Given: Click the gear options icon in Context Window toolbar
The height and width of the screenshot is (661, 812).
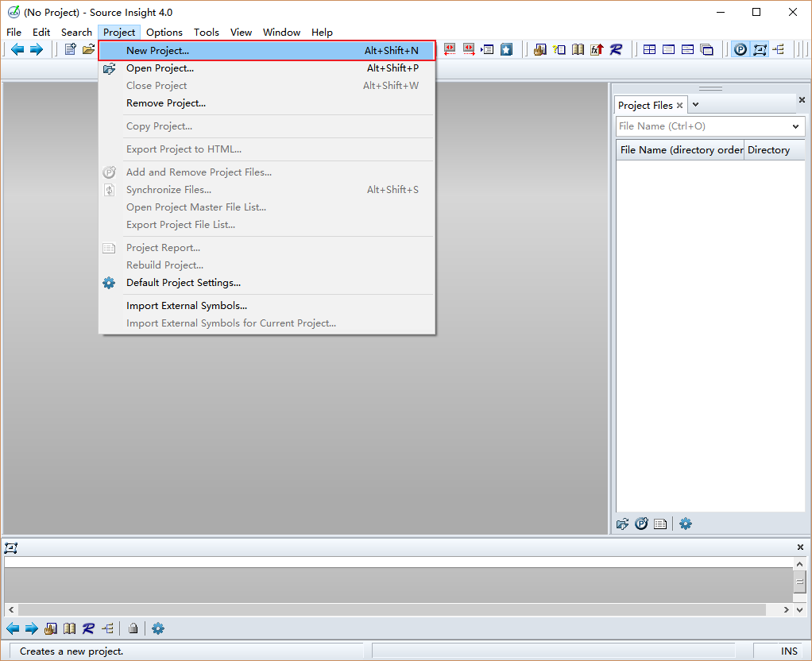Looking at the screenshot, I should 158,629.
